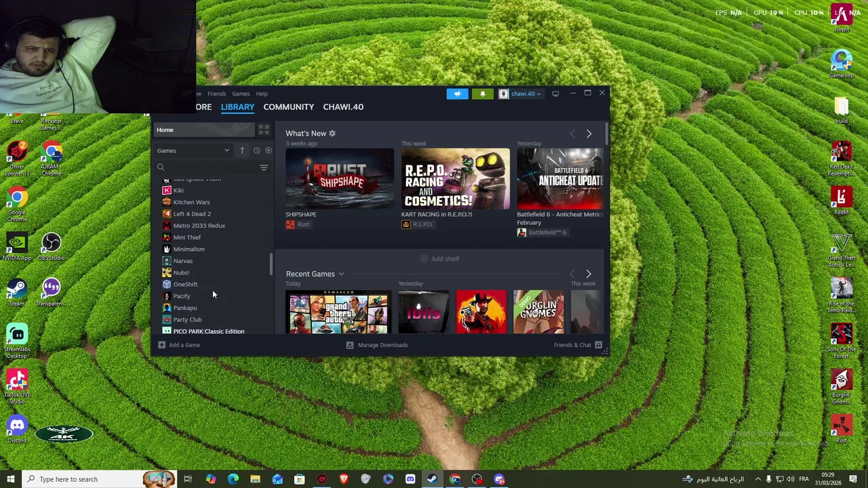Screen dimensions: 868x488
Task: Open Burglin' Gnomes demo cover
Action: (538, 312)
